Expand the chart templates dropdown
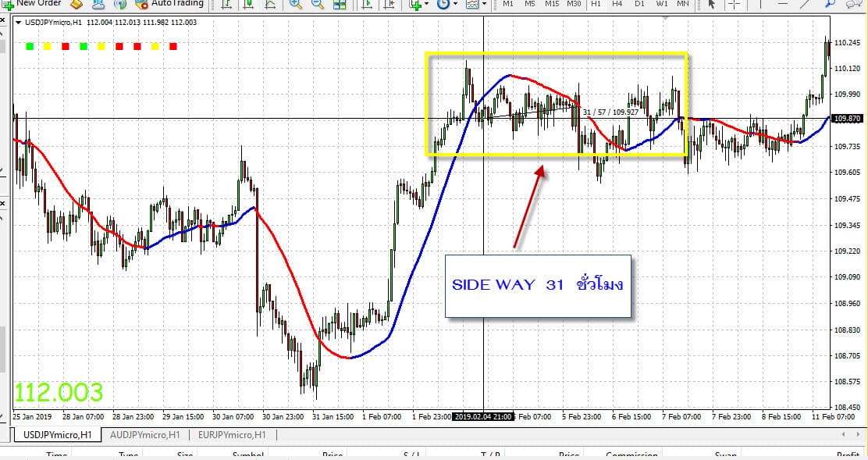This screenshot has height=460, width=868. pyautogui.click(x=484, y=5)
